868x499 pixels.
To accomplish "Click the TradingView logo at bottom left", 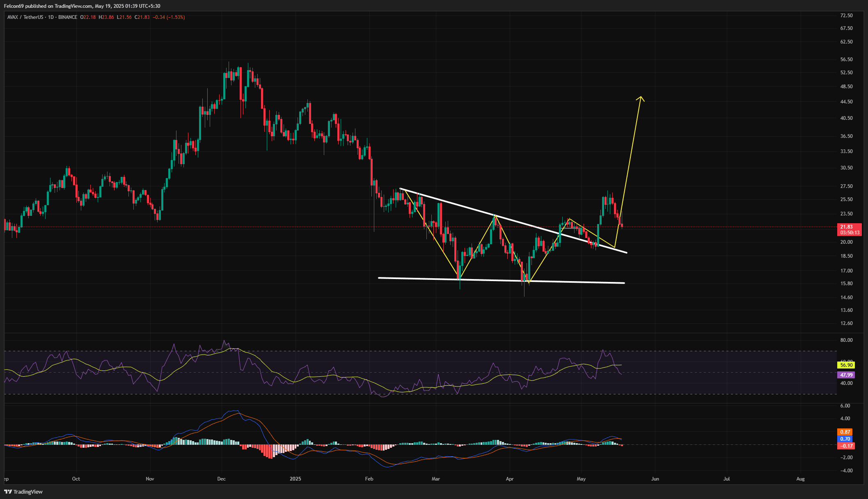I will click(x=23, y=492).
